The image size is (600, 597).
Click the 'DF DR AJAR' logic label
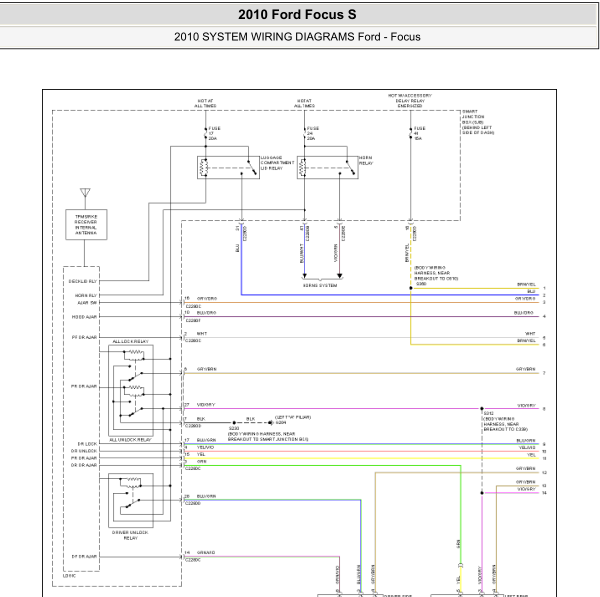pos(85,556)
